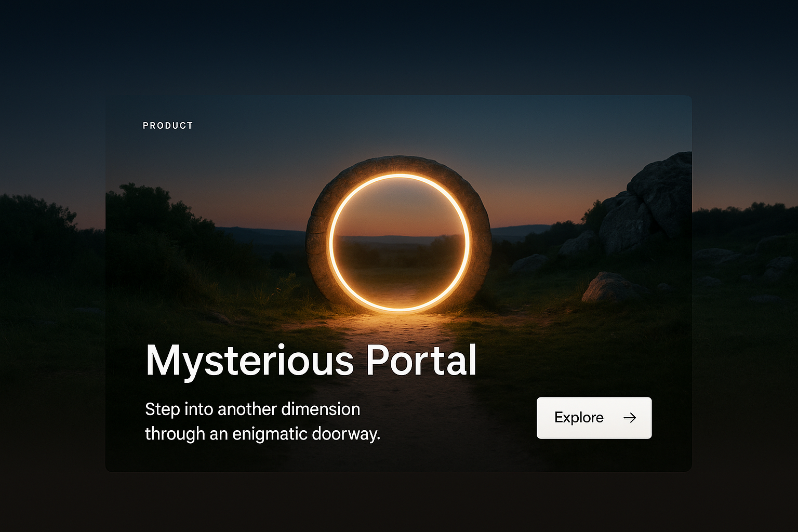The width and height of the screenshot is (798, 532).
Task: Select the Mysterious Portal heading
Action: tap(311, 361)
